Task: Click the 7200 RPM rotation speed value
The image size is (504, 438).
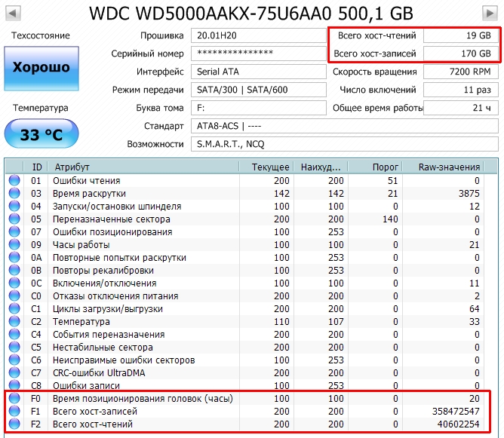Action: (x=461, y=72)
